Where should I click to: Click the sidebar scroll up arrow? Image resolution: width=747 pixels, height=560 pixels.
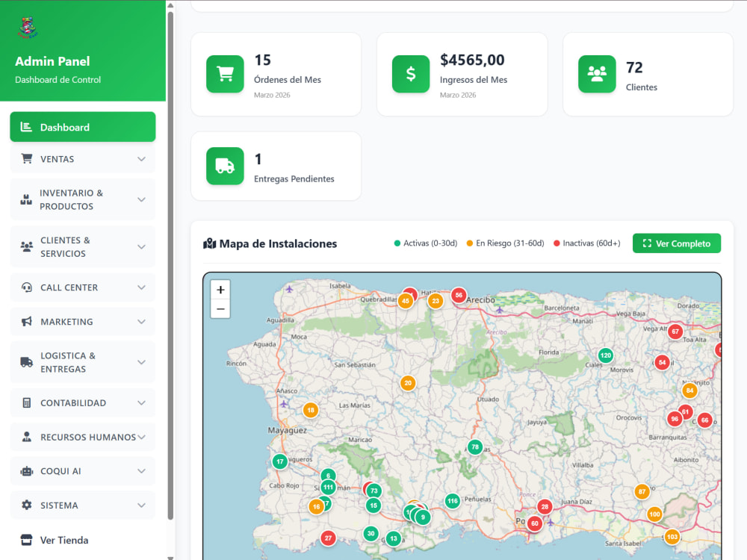click(x=170, y=5)
